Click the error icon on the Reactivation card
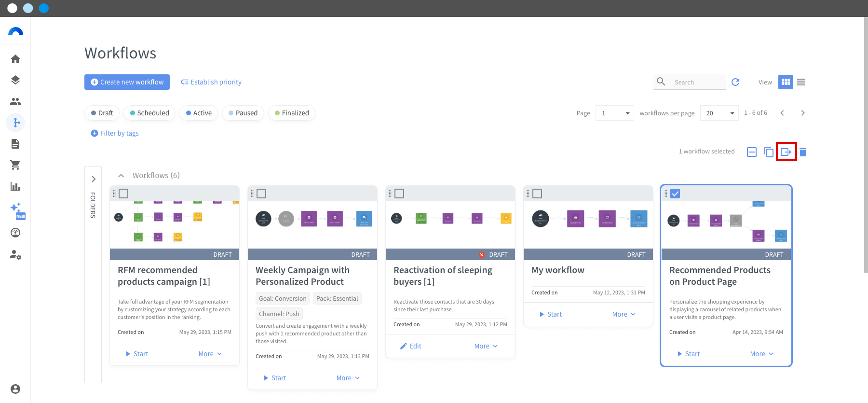 tap(482, 254)
